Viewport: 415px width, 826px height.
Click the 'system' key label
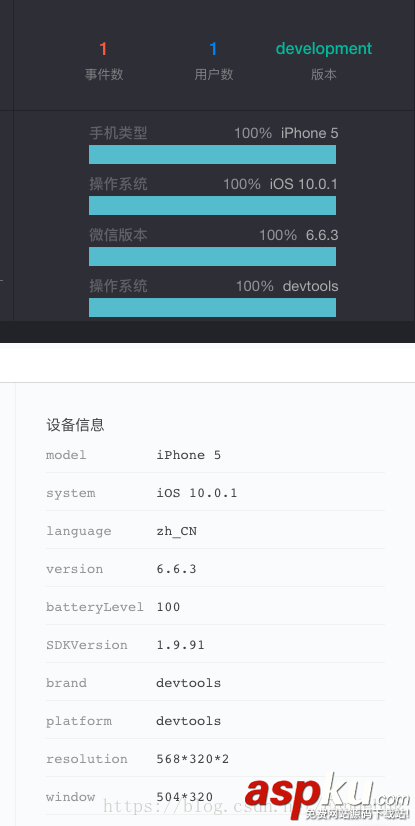click(x=71, y=493)
